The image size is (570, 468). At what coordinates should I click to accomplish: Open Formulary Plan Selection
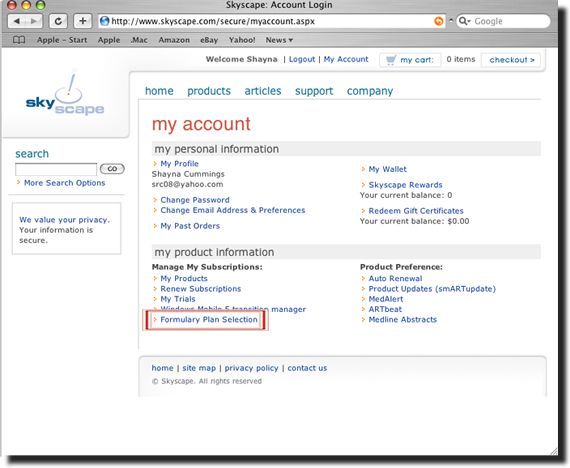[209, 320]
